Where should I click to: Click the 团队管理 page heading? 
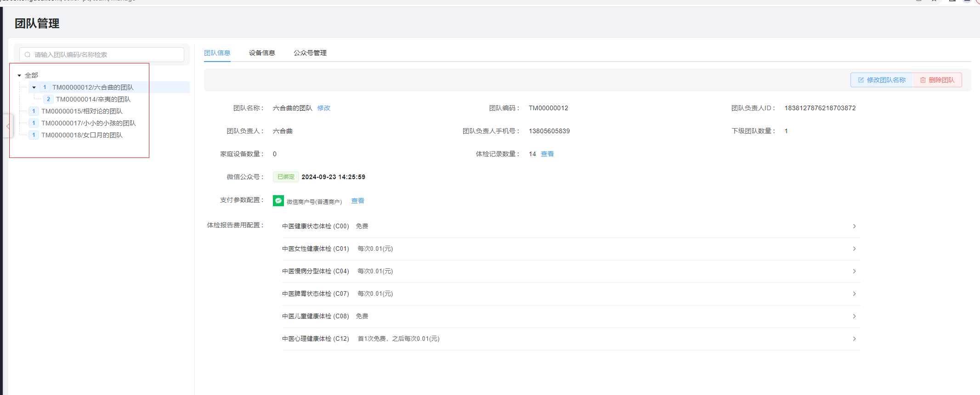[x=37, y=23]
